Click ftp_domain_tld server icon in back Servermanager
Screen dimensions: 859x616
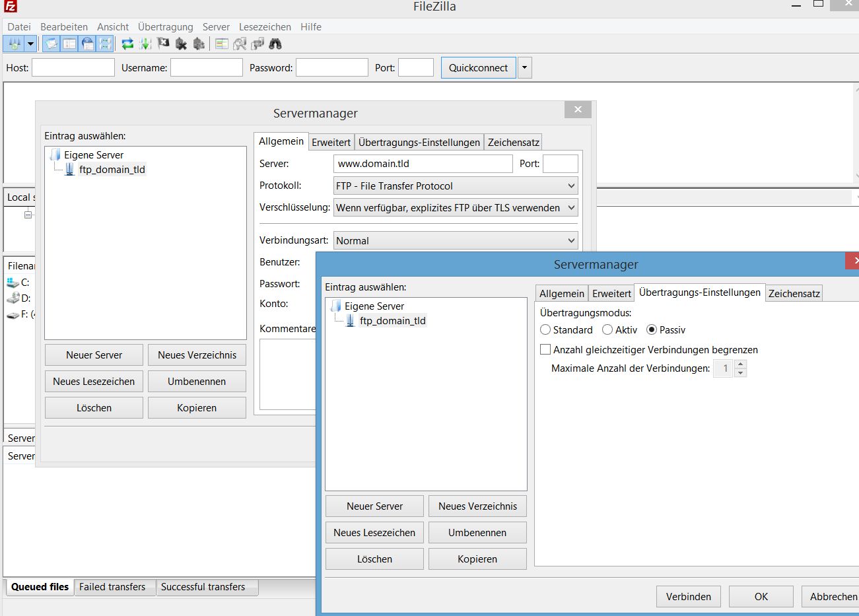tap(70, 170)
